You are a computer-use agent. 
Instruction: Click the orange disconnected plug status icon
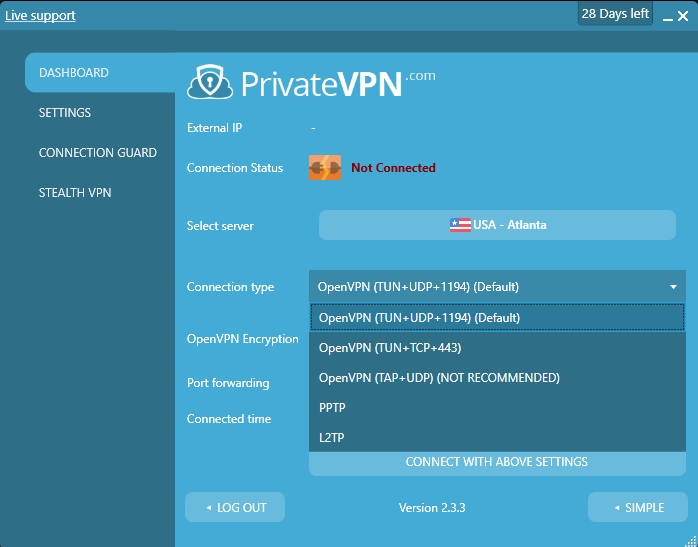click(x=325, y=167)
